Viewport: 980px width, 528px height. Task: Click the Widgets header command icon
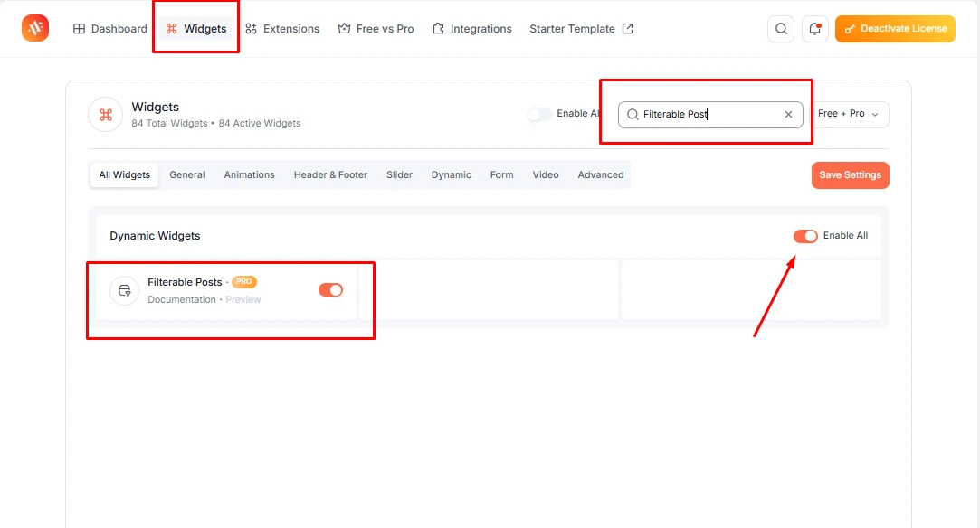pos(106,115)
